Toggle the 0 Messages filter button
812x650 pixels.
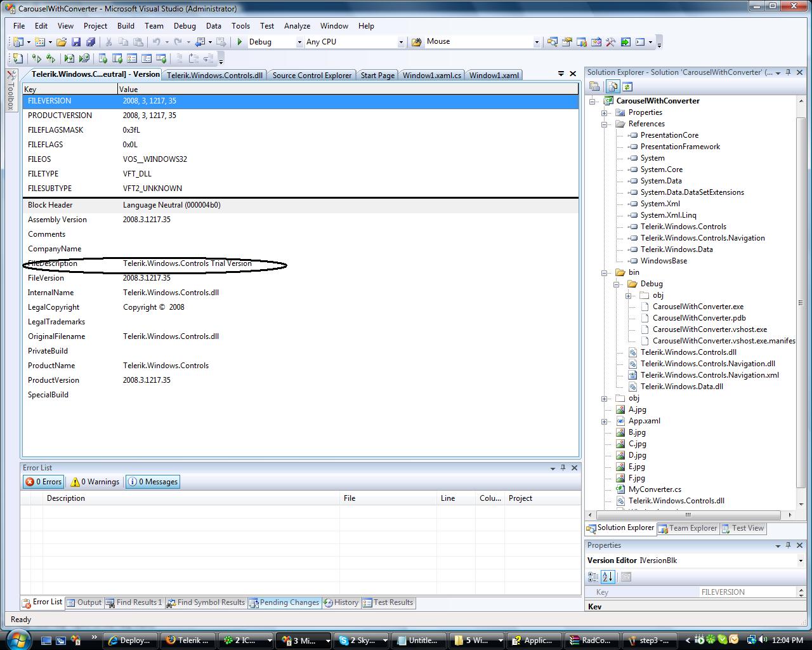click(x=153, y=482)
